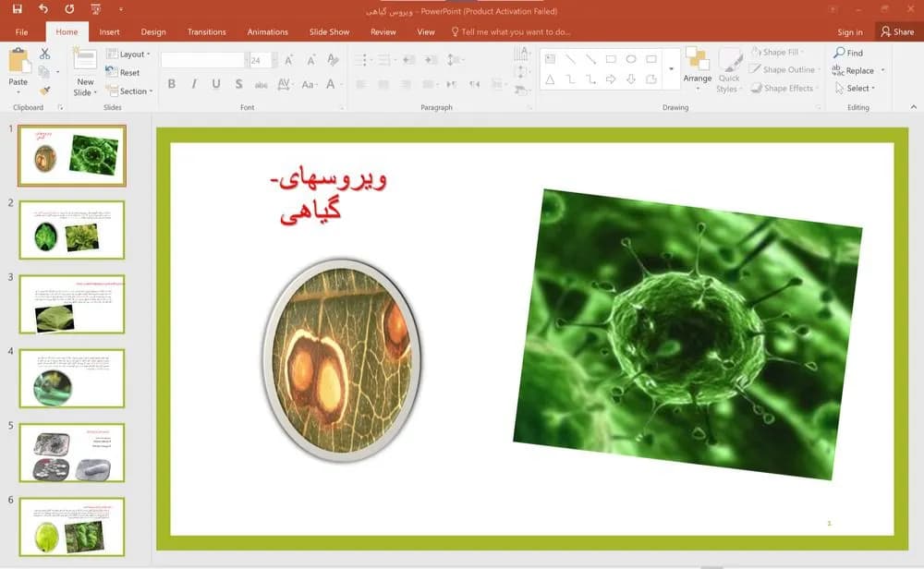Viewport: 924px width, 569px height.
Task: Switch to the Insert tab
Action: tap(109, 31)
